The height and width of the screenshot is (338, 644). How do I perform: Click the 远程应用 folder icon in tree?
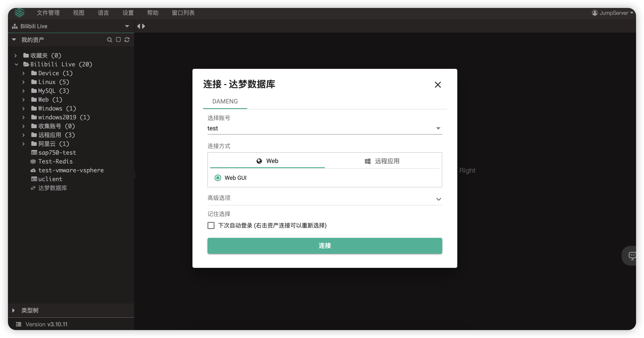click(x=34, y=135)
